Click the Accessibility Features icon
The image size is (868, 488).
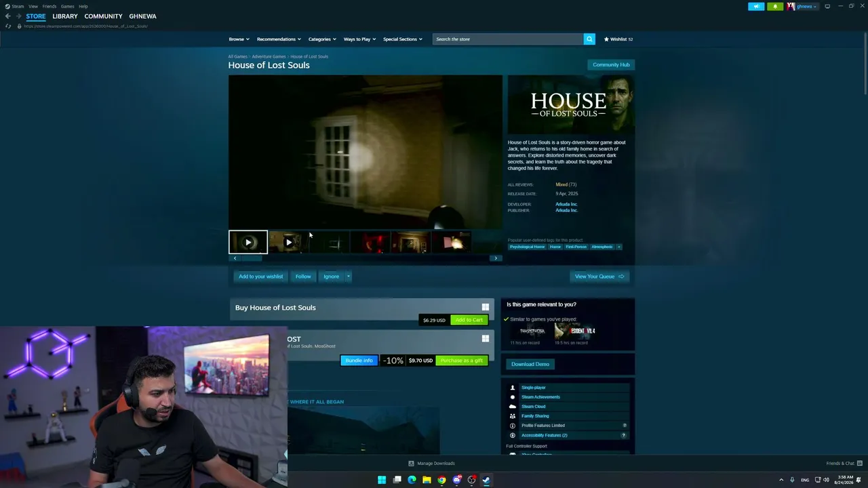tap(513, 435)
